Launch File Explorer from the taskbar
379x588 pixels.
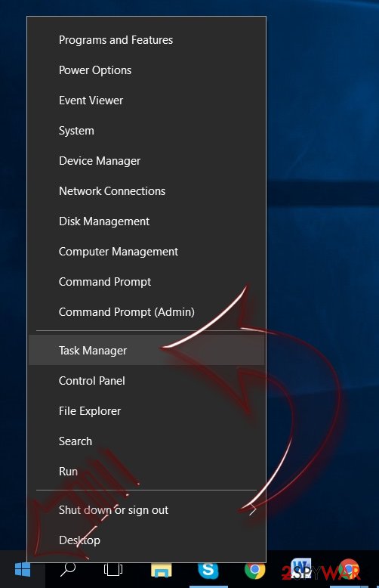162,570
